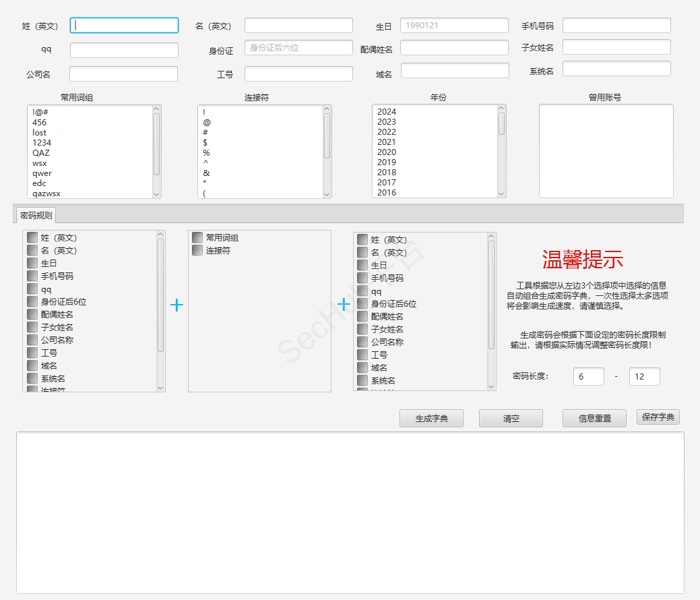700x600 pixels.
Task: Click down arrow of 连接符 list scrollbar
Action: 327,194
